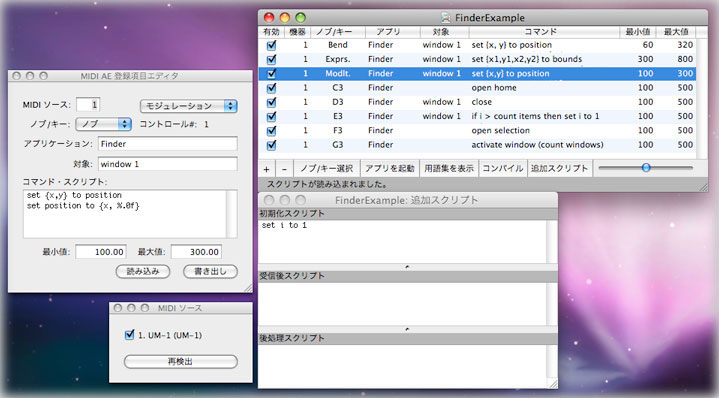The height and width of the screenshot is (398, 719).
Task: Click the status text スクリプトが読み込まれました。
Action: (x=327, y=185)
